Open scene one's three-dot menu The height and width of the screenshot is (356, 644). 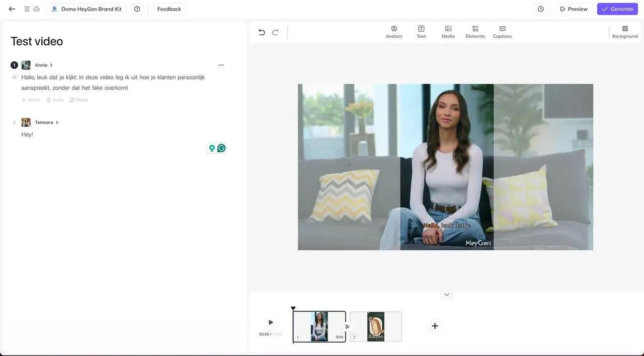click(221, 65)
